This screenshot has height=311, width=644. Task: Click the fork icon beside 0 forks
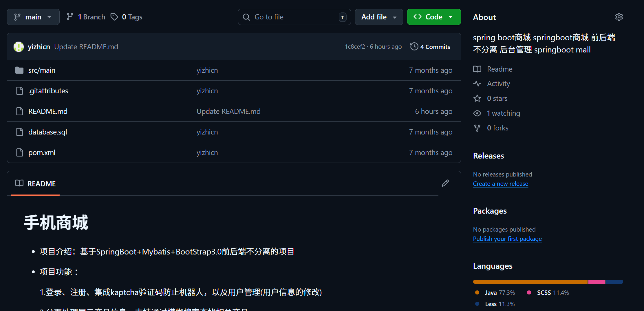point(477,128)
